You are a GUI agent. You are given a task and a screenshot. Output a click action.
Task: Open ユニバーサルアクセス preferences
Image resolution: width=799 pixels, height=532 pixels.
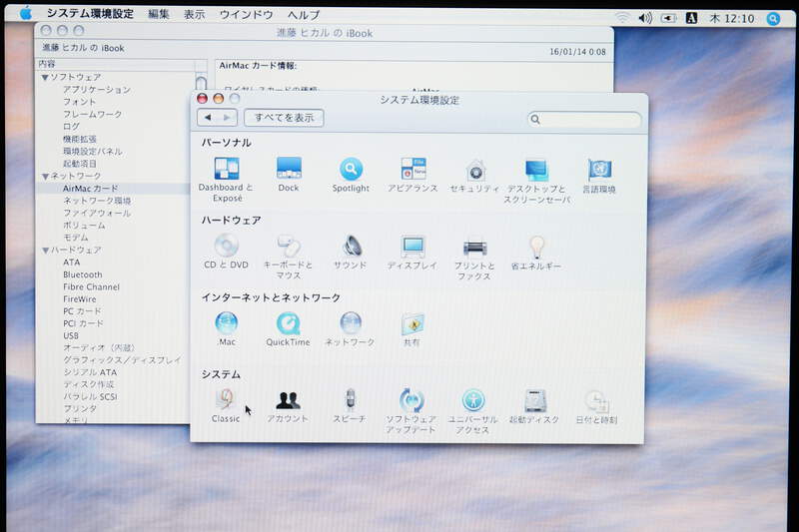tap(472, 411)
